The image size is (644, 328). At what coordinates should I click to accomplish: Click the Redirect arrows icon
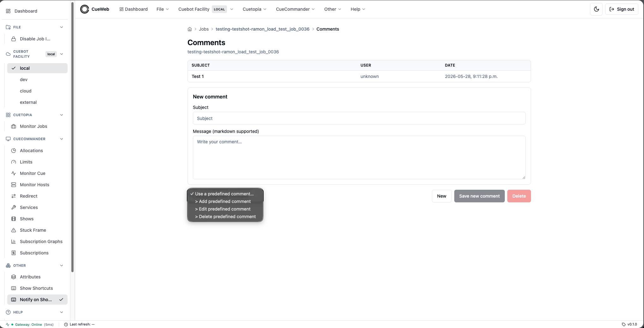coord(14,196)
